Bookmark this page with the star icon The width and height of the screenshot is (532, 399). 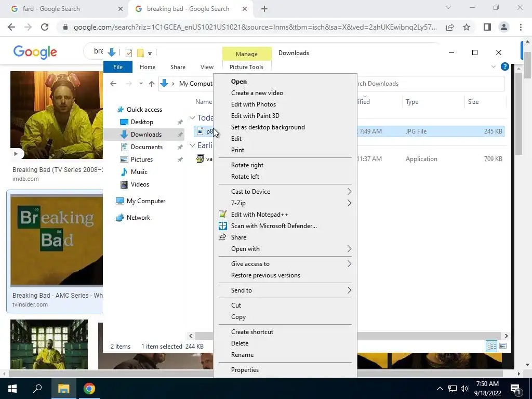click(467, 27)
